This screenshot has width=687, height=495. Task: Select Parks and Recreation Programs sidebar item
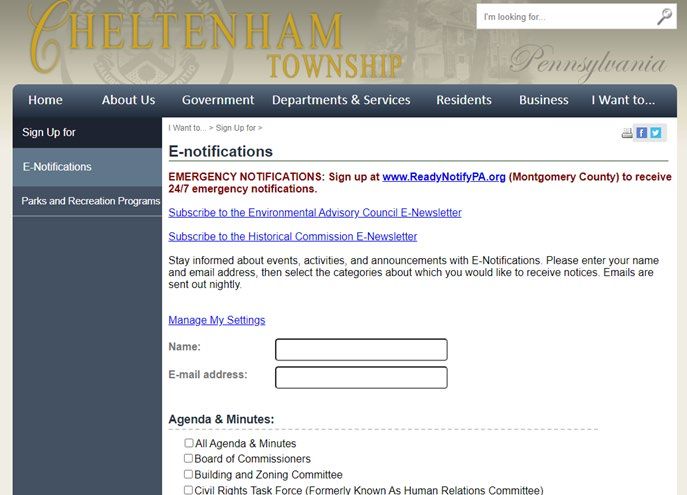88,201
